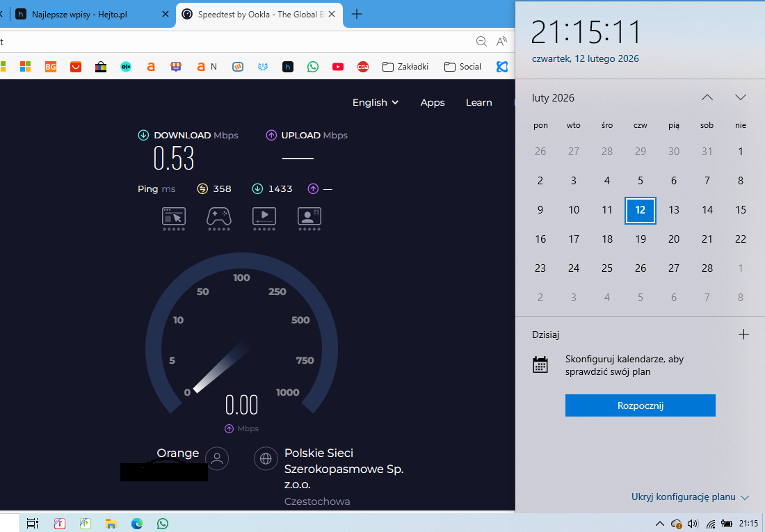Screen dimensions: 765x532
Task: Open the Learn link in Speedtest header
Action: 478,102
